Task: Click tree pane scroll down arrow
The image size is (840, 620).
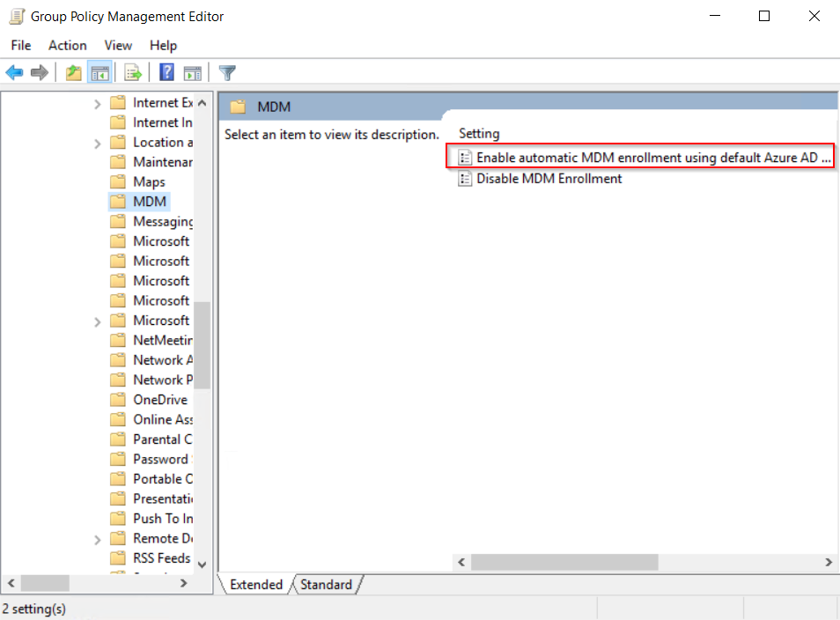Action: pyautogui.click(x=202, y=565)
